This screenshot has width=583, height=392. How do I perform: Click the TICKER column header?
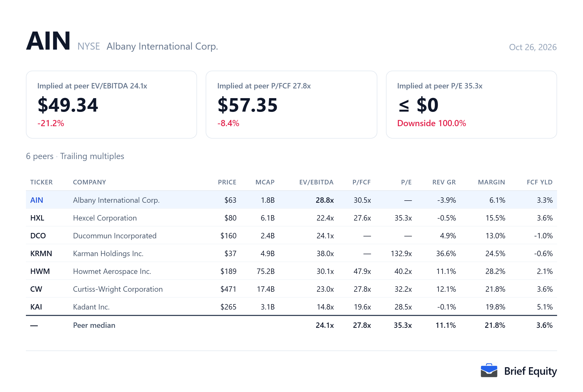42,182
